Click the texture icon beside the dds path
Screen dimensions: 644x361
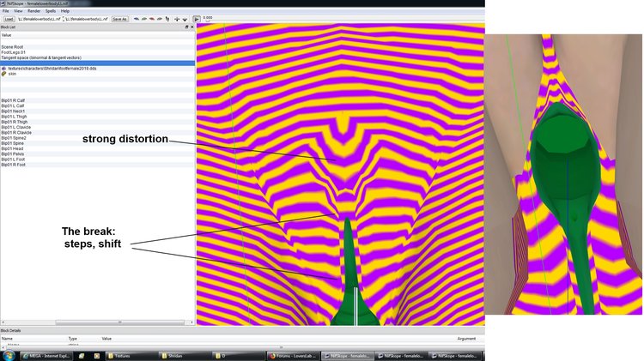[4, 69]
